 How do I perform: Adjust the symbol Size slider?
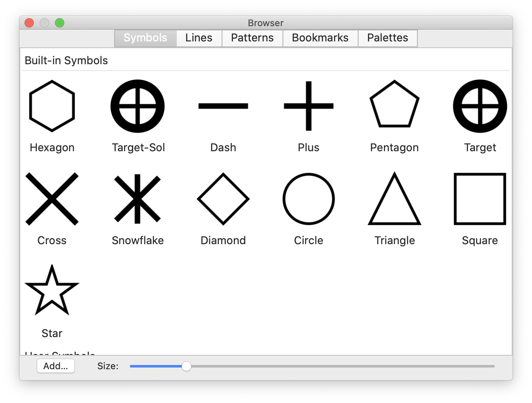(x=186, y=367)
